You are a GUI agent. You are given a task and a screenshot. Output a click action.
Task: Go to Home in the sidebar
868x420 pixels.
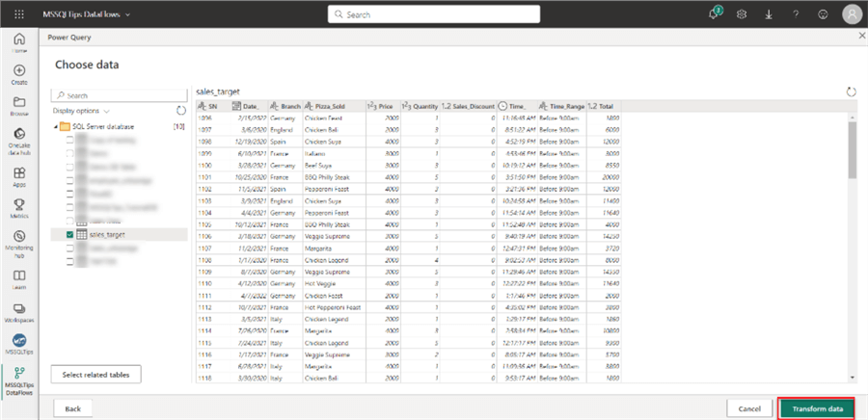(x=19, y=42)
